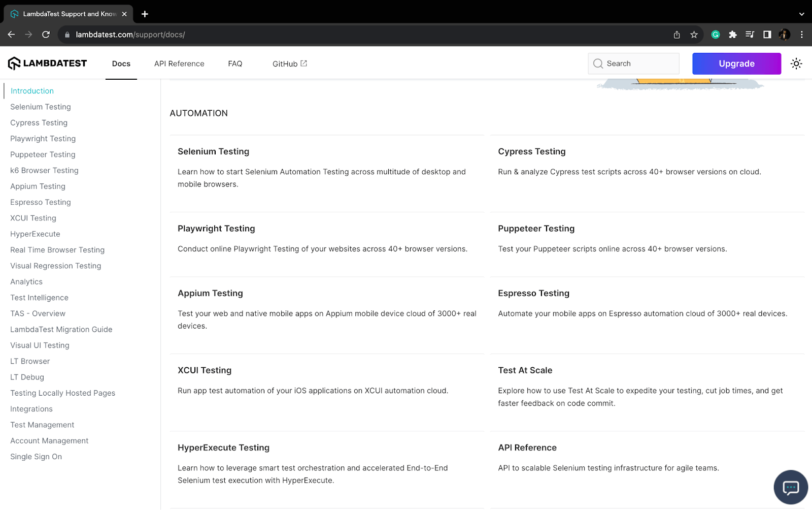Screen dimensions: 812x510
Task: Open the browser profile avatar
Action: tap(784, 35)
